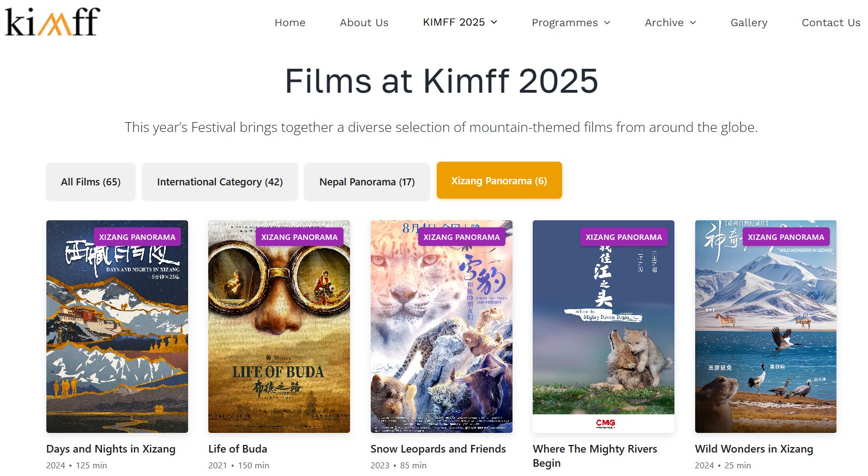Select International Category (42) filter
868x476 pixels.
pos(220,182)
